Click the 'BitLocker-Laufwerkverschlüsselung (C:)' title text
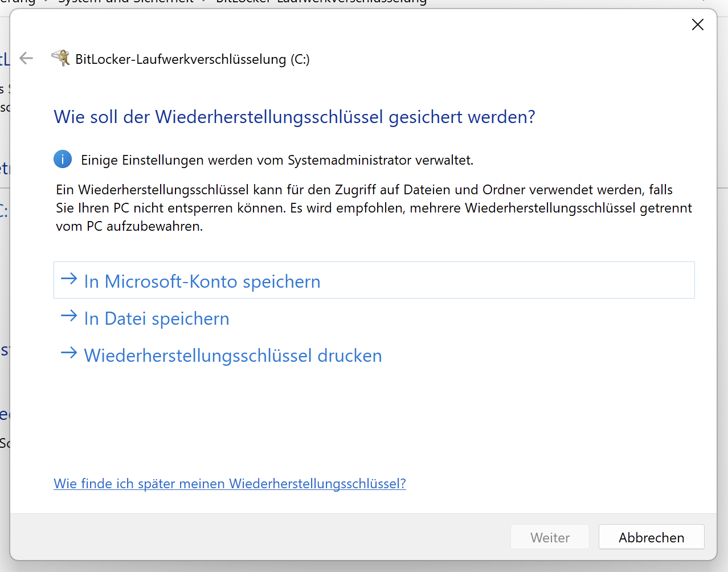This screenshot has width=728, height=572. pyautogui.click(x=193, y=59)
